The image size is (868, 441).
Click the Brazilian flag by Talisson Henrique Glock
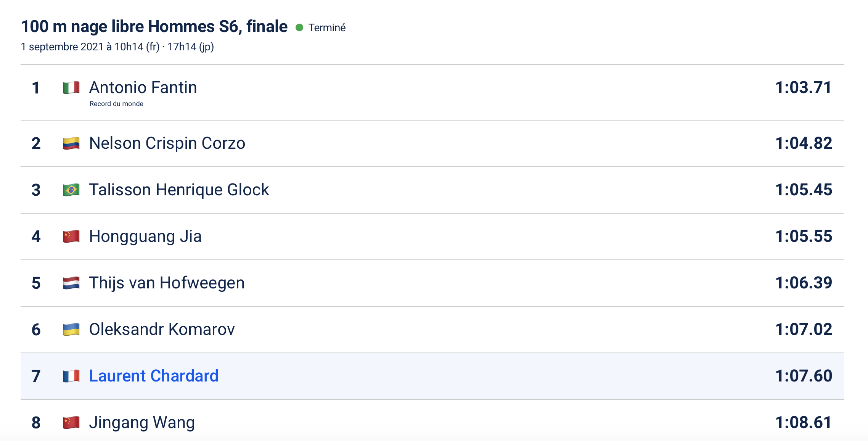71,190
